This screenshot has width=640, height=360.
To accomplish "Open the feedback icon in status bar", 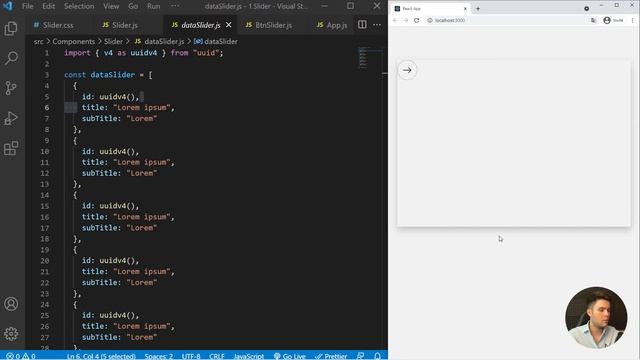I will [360, 356].
